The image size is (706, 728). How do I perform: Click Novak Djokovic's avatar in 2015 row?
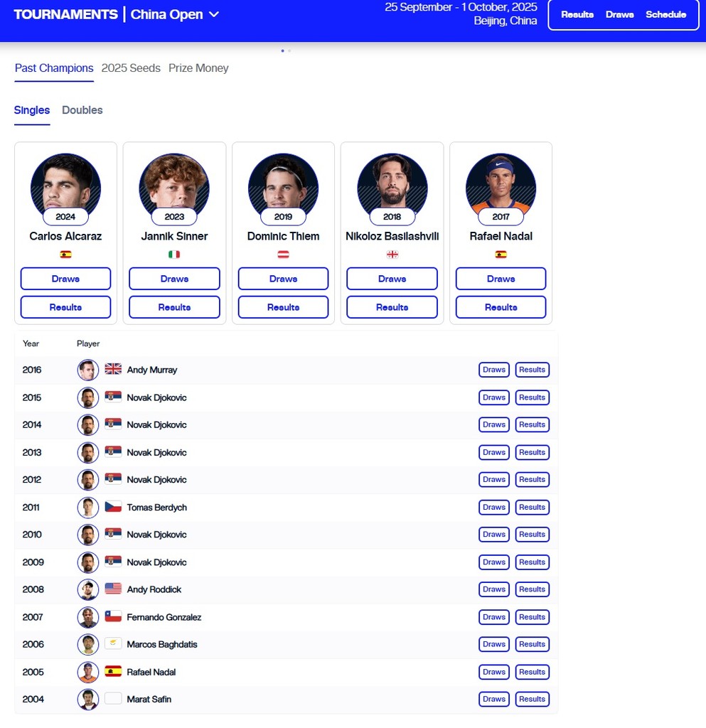click(87, 398)
